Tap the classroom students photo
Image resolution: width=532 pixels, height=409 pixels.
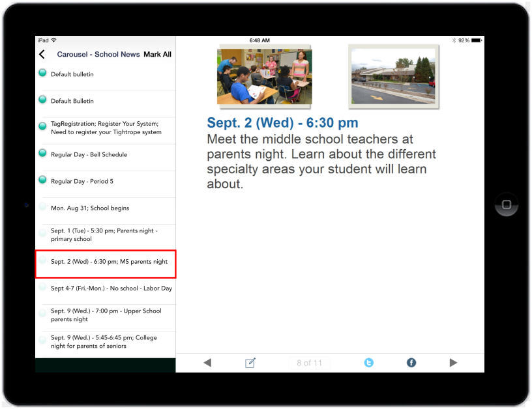tap(265, 77)
